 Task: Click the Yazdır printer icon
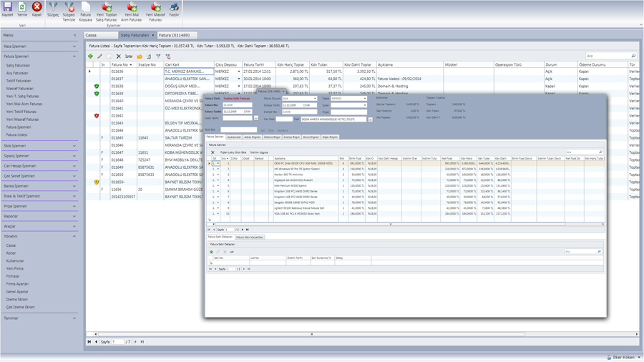[174, 9]
